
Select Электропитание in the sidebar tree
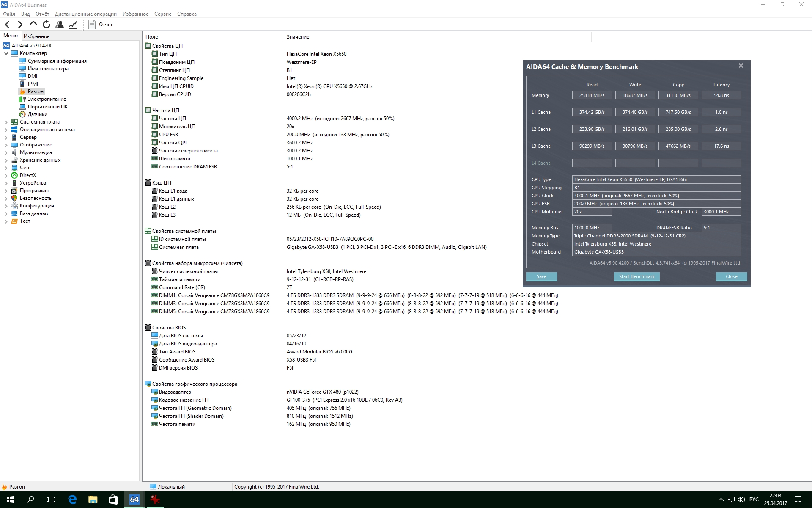pos(47,99)
